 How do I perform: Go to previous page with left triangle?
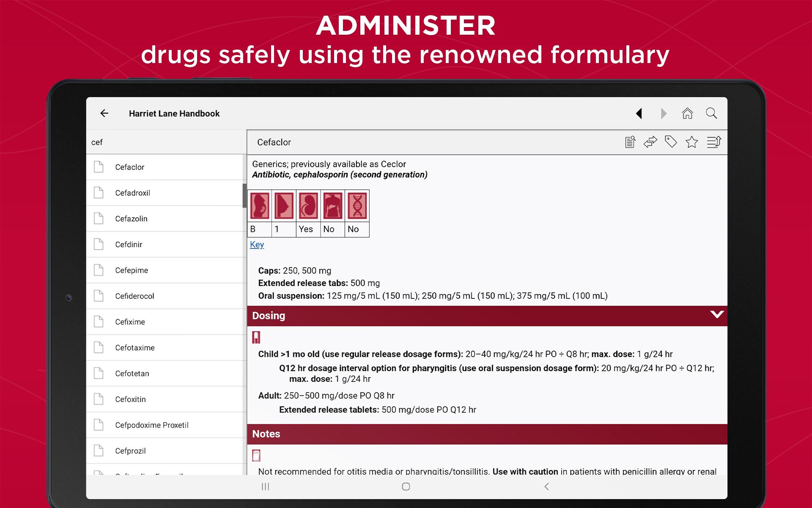[639, 113]
